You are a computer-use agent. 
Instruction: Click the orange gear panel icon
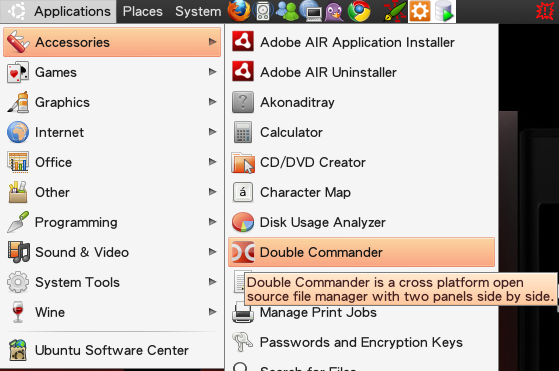[x=420, y=11]
